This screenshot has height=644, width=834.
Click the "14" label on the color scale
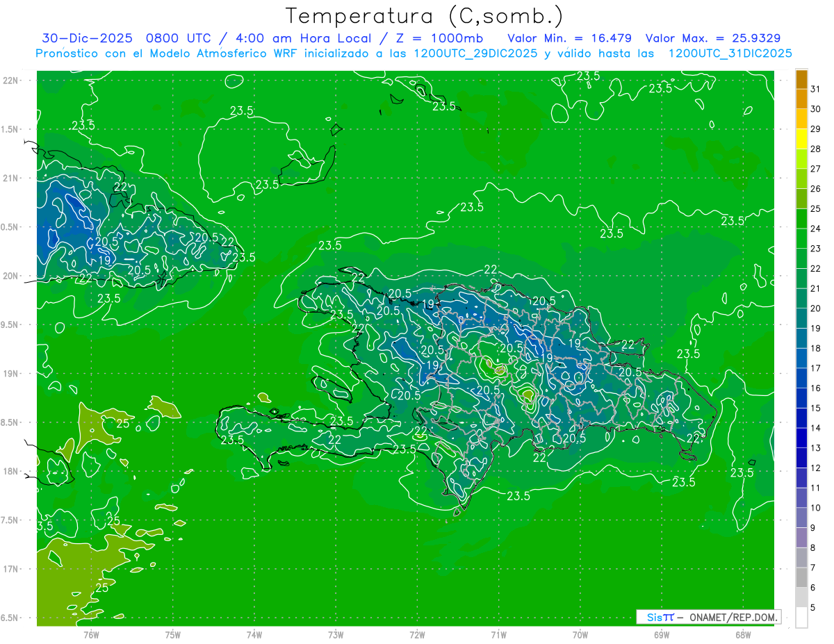point(815,428)
